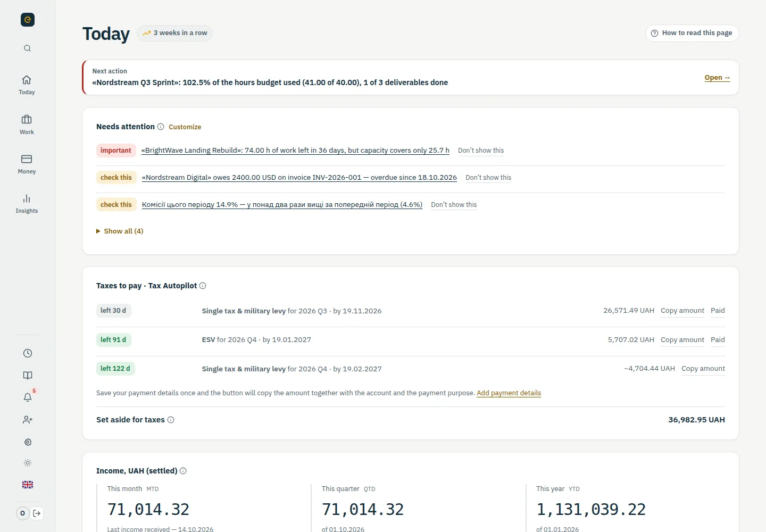Click the 36,982.95 UAH set aside total
766x532 pixels.
[696, 420]
